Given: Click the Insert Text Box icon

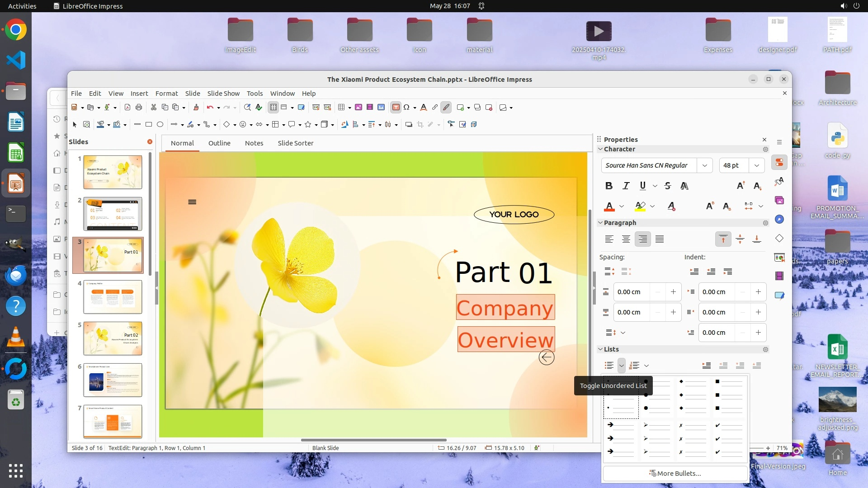Looking at the screenshot, I should [396, 107].
